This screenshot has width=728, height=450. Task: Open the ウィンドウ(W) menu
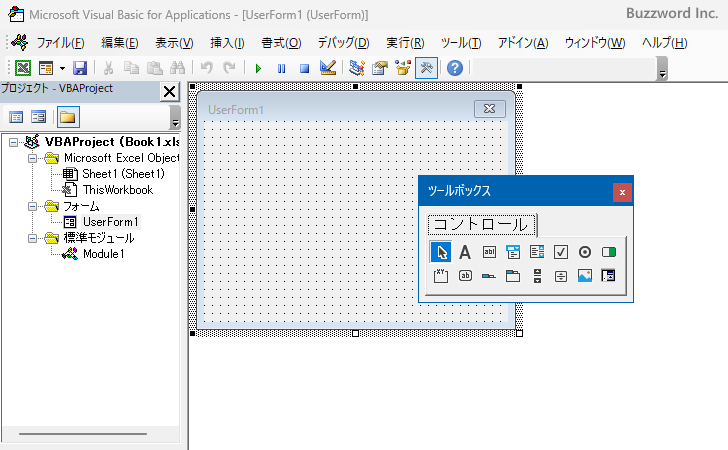click(595, 43)
